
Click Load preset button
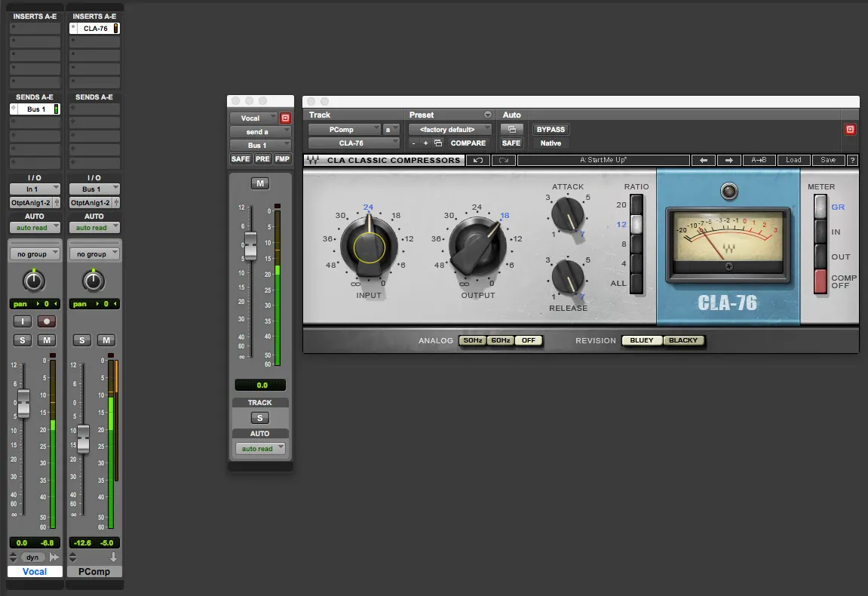click(x=793, y=160)
